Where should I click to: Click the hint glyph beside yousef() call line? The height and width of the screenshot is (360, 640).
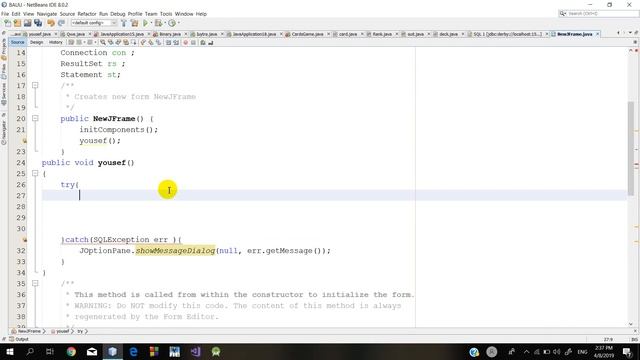click(x=24, y=141)
